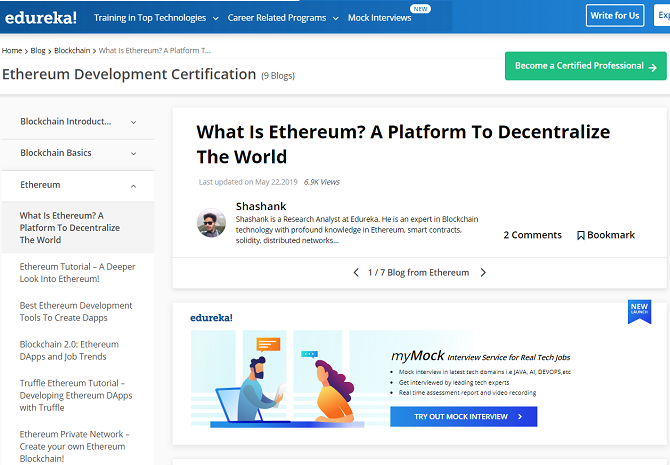Click the '6.9K Views' text
The image size is (670, 465).
[x=322, y=182]
